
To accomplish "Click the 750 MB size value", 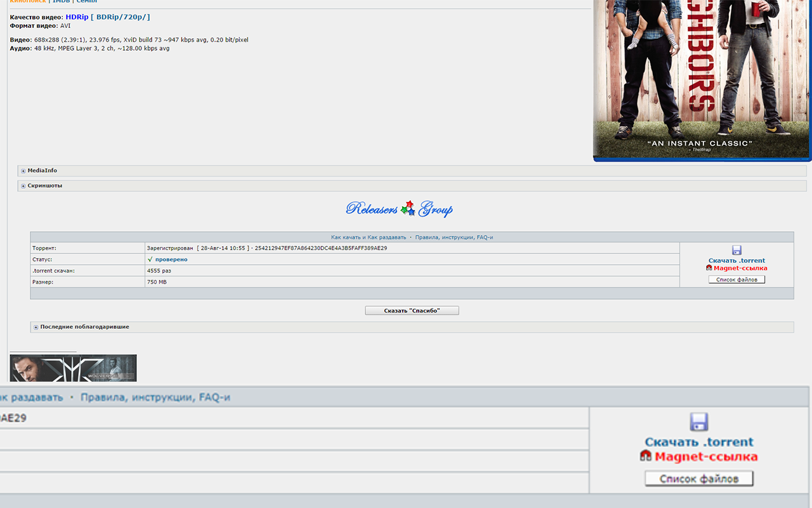I will click(157, 282).
